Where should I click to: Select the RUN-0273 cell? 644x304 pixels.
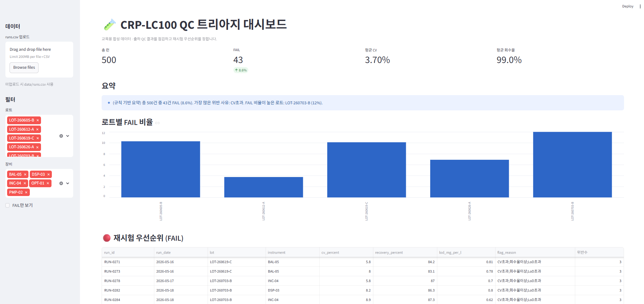pos(128,272)
